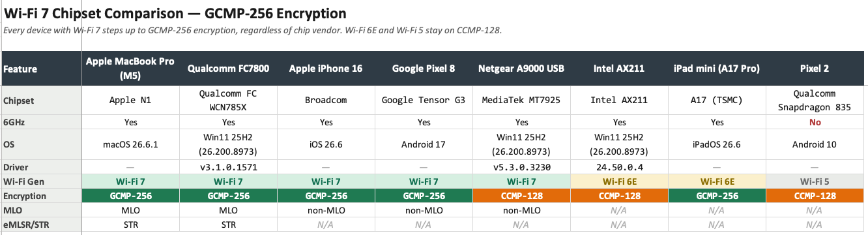This screenshot has height=235, width=868.
Task: Click the macOS 26.6.1 cell
Action: 130,144
